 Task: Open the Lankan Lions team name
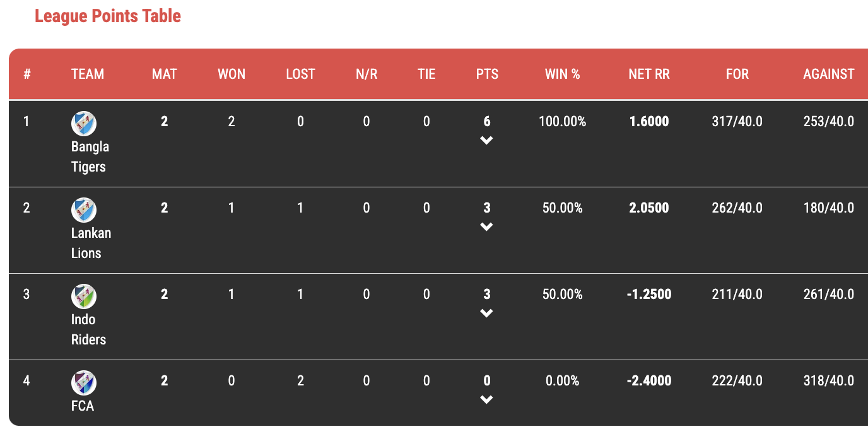click(91, 243)
